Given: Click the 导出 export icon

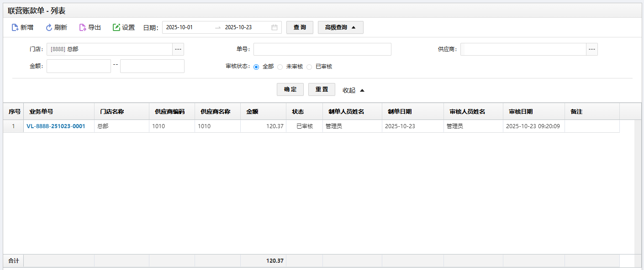Looking at the screenshot, I should 83,27.
